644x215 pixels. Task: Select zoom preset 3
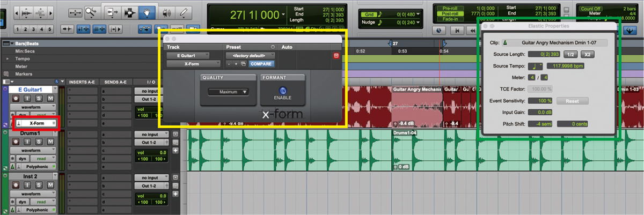[x=34, y=28]
